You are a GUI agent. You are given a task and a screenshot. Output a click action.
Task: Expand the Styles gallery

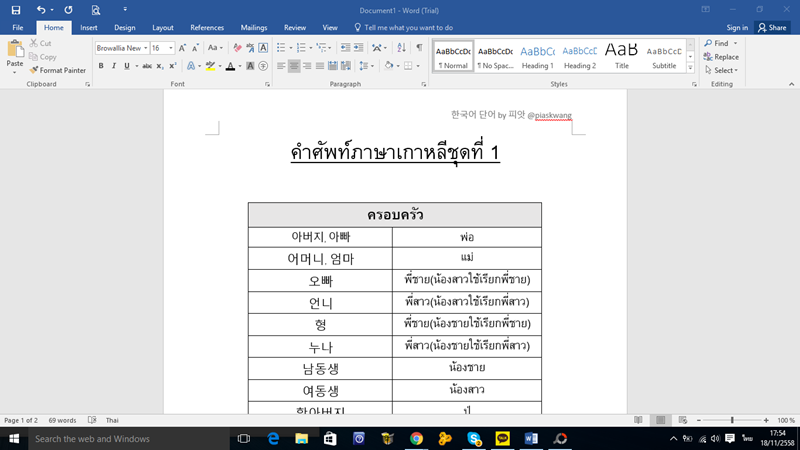pos(690,68)
